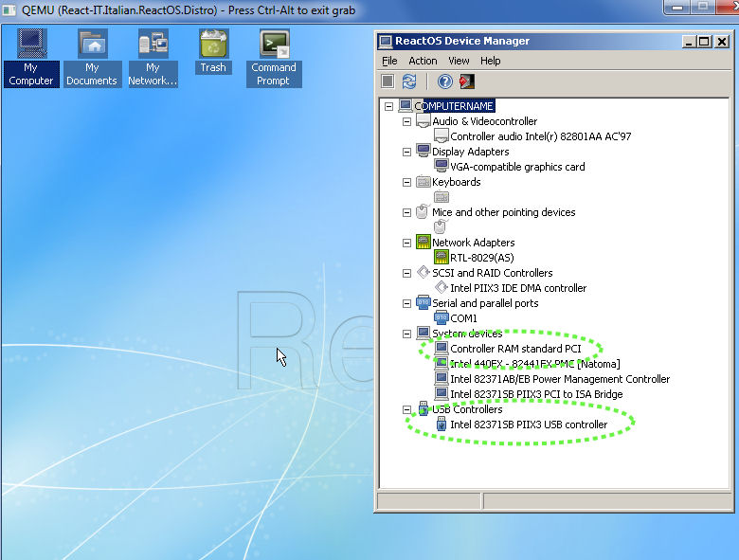This screenshot has width=739, height=560.
Task: Open My Computer desktop icon
Action: (x=30, y=57)
